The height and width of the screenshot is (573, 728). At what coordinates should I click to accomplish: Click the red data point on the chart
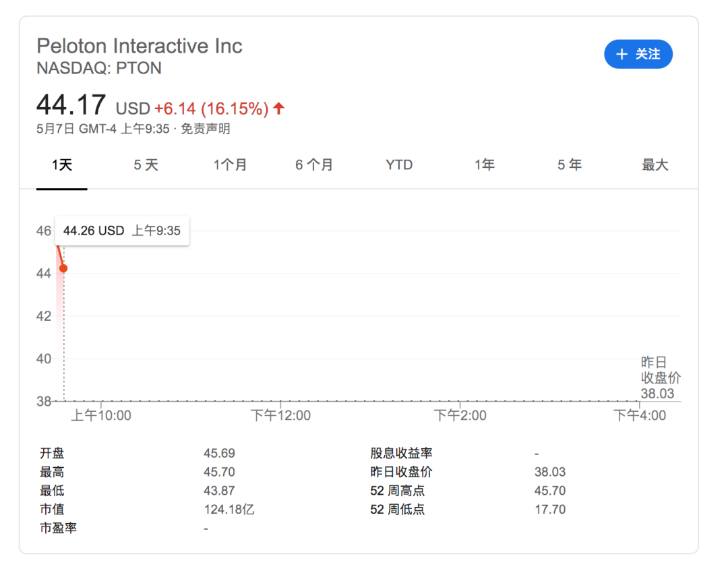click(63, 268)
